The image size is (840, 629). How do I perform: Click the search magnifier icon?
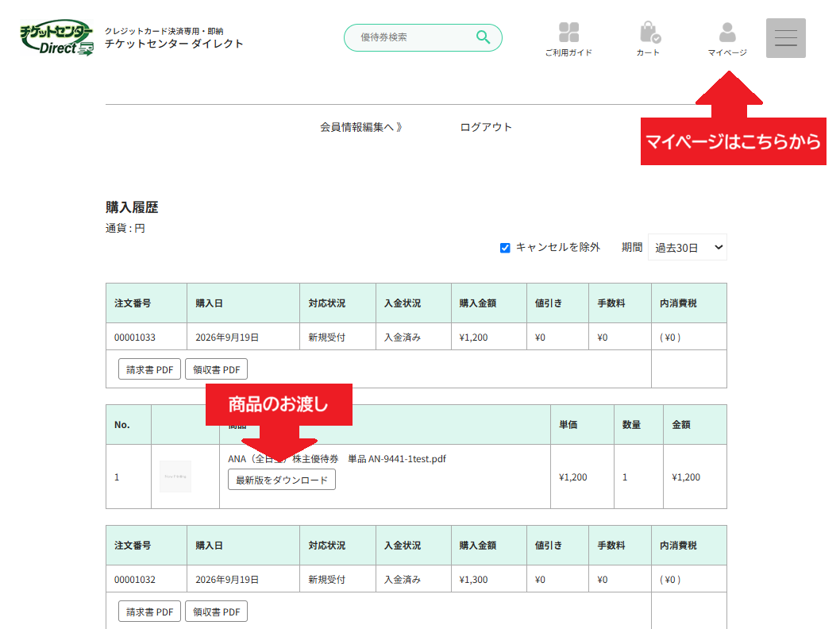[483, 37]
